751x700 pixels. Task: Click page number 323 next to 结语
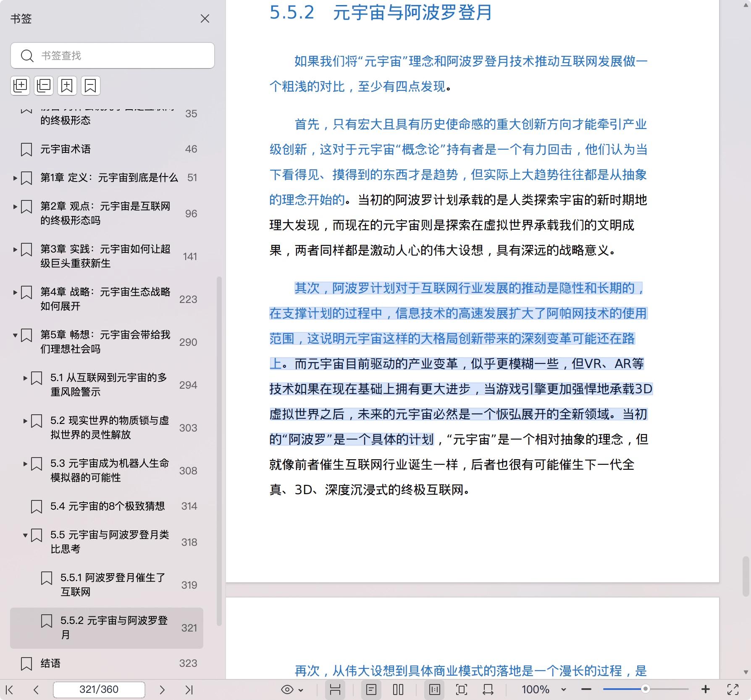(188, 663)
